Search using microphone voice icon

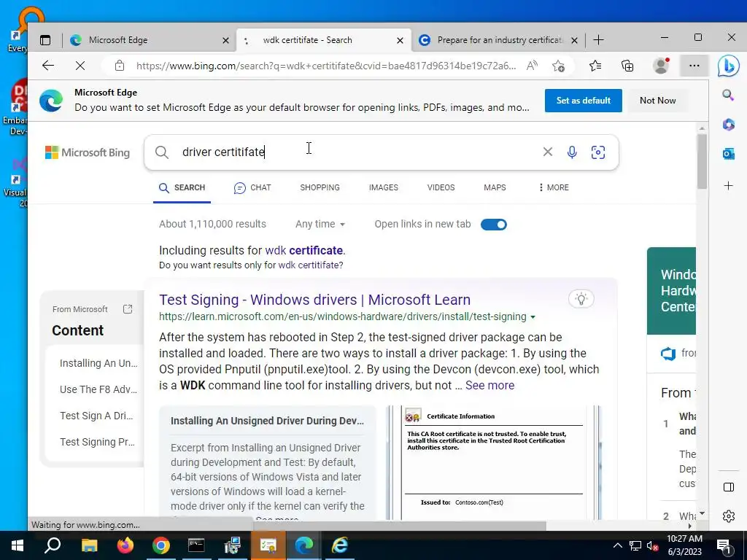pyautogui.click(x=572, y=152)
